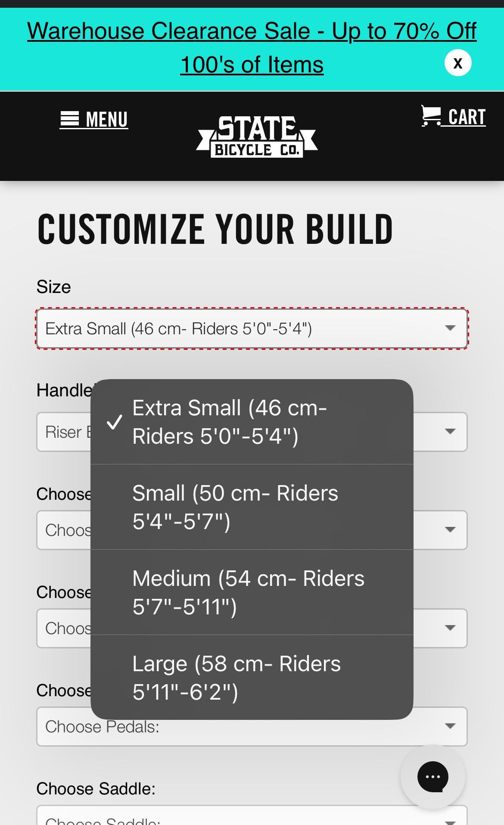This screenshot has height=825, width=504.
Task: Click the State Bicycle Co. logo
Action: coord(257,137)
